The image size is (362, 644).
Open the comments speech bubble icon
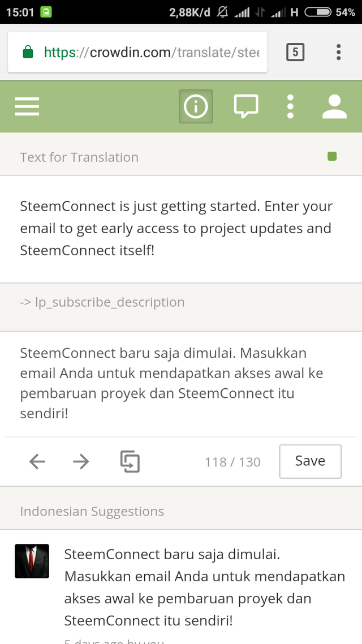click(246, 106)
